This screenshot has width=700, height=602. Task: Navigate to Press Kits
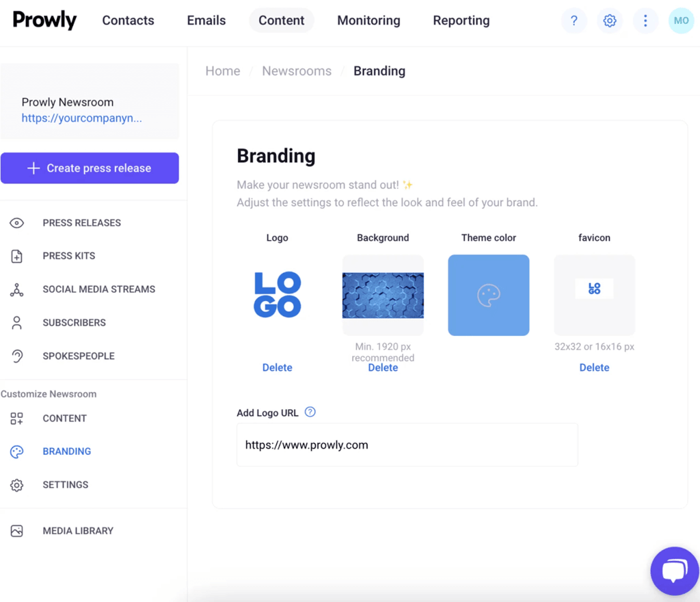69,256
